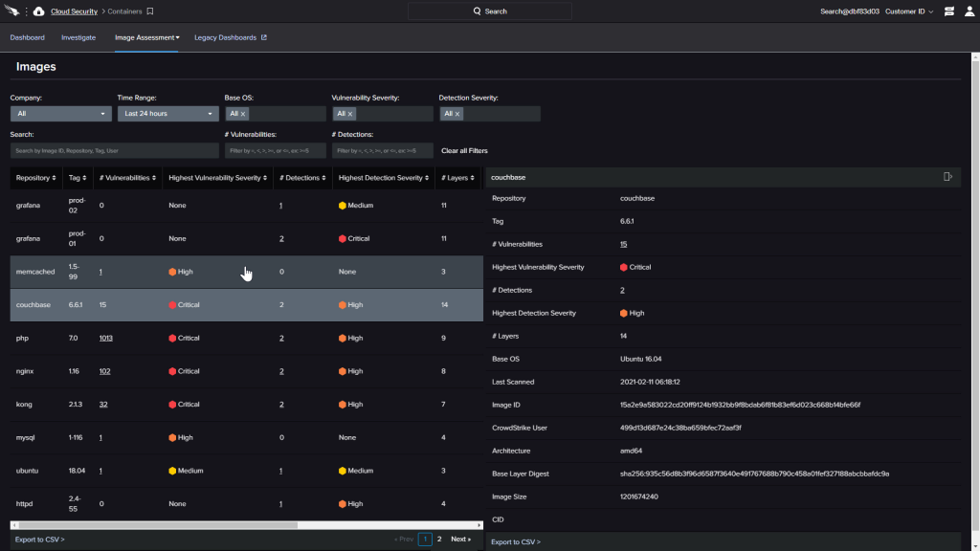
Task: Click the image search input field
Action: click(x=115, y=150)
